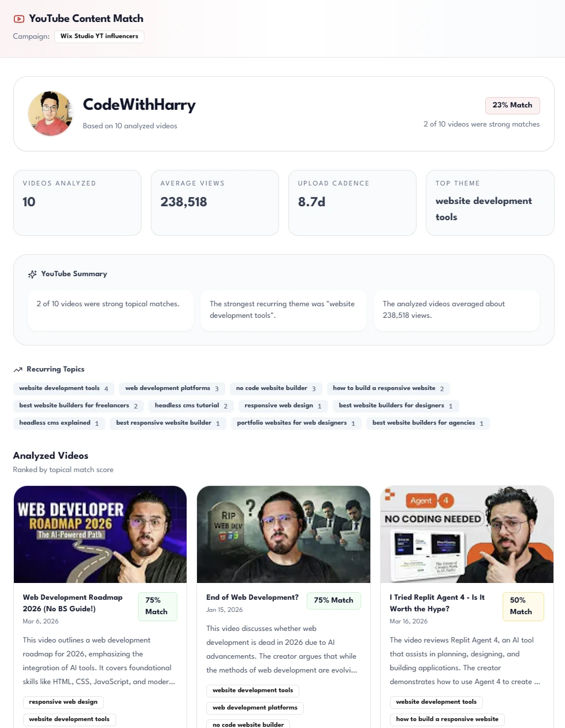The image size is (565, 728).
Task: Open the Wix Studio YT influencers campaign selector
Action: pos(99,36)
